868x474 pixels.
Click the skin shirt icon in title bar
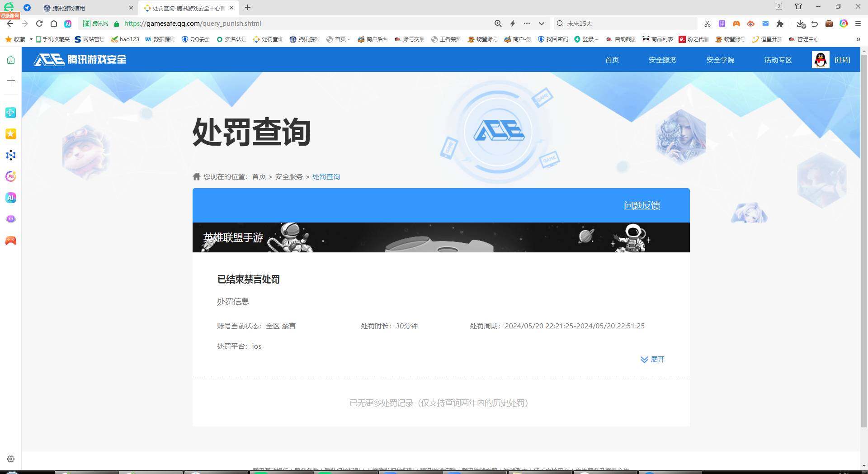pos(798,6)
